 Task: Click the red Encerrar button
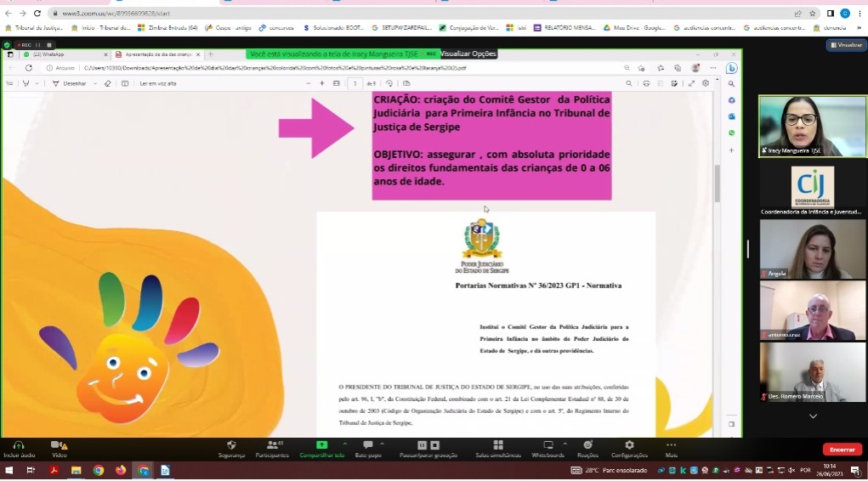pyautogui.click(x=842, y=449)
